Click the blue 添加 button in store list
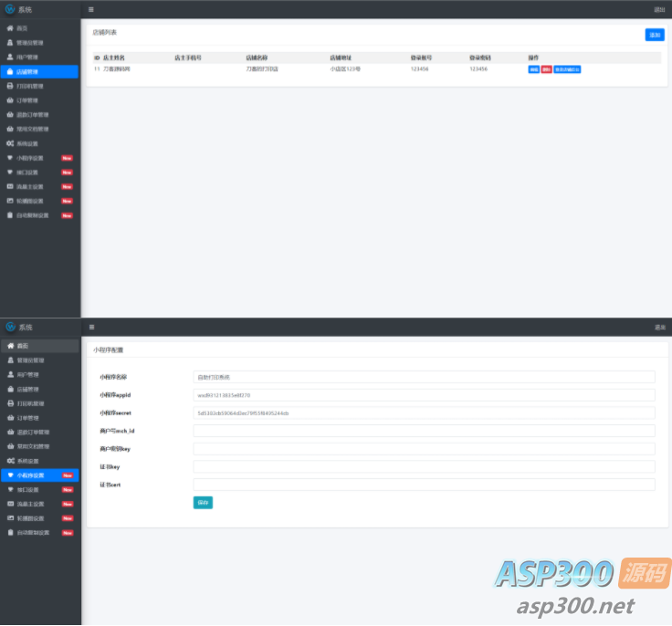This screenshot has height=626, width=672. pos(654,35)
